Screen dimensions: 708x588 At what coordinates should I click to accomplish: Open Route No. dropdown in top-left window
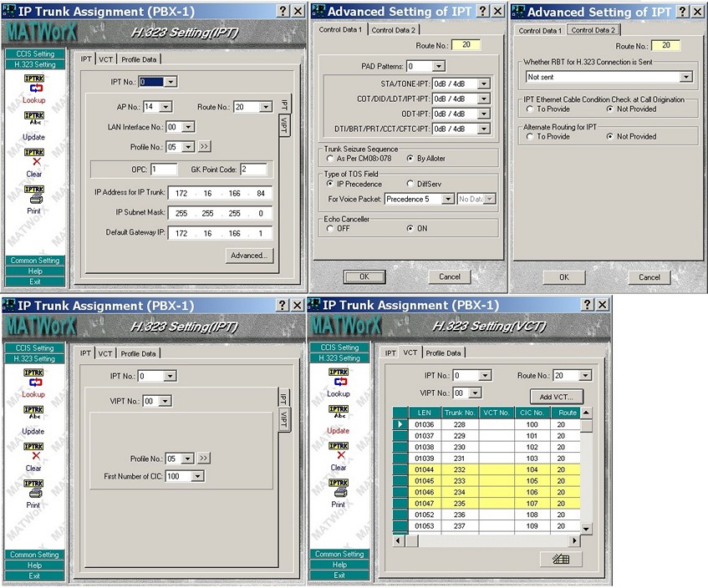pos(266,107)
